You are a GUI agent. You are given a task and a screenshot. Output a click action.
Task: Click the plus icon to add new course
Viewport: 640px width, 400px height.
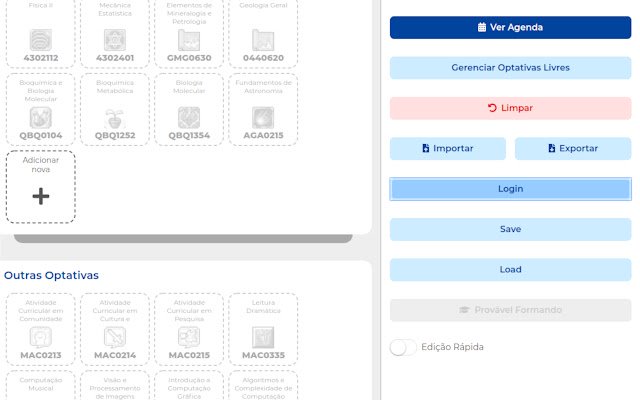[41, 196]
